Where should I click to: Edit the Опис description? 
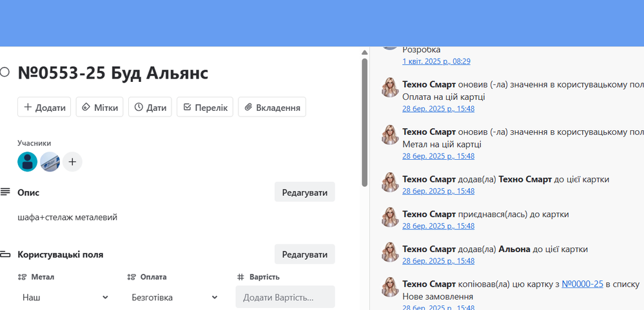tap(304, 192)
